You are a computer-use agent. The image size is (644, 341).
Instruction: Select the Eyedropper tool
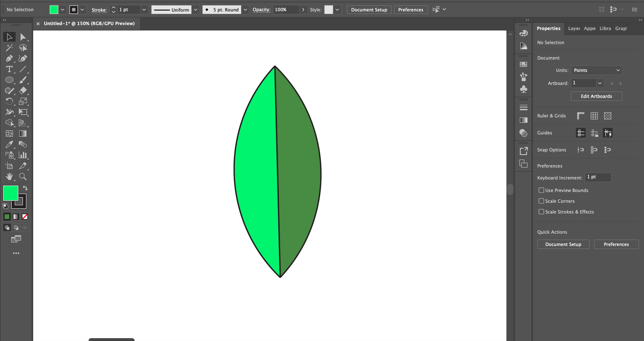[x=9, y=144]
